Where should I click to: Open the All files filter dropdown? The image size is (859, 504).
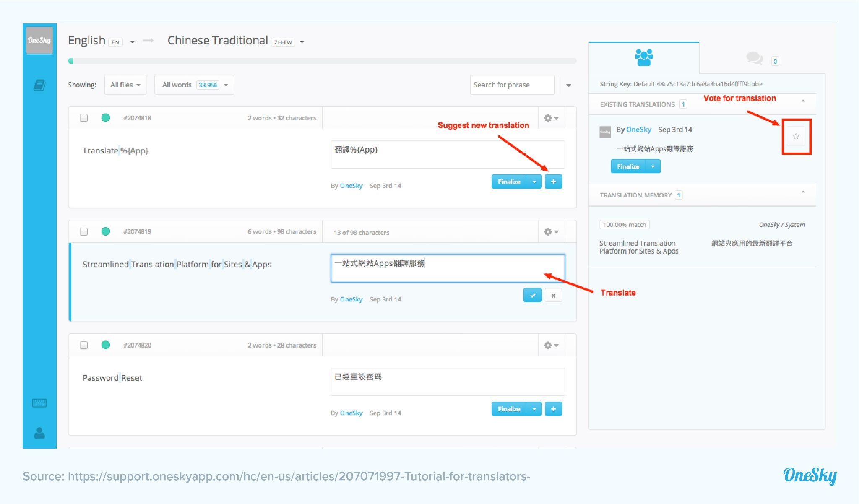click(x=125, y=85)
